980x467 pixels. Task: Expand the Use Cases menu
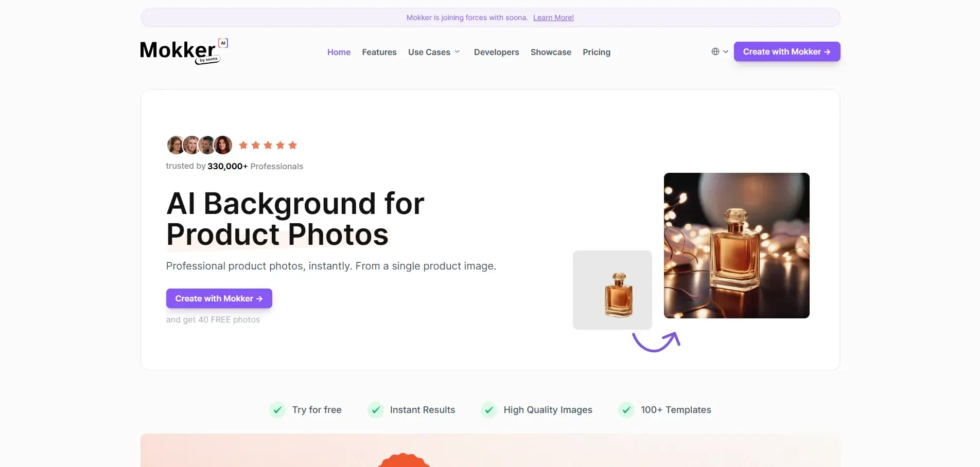[x=434, y=52]
